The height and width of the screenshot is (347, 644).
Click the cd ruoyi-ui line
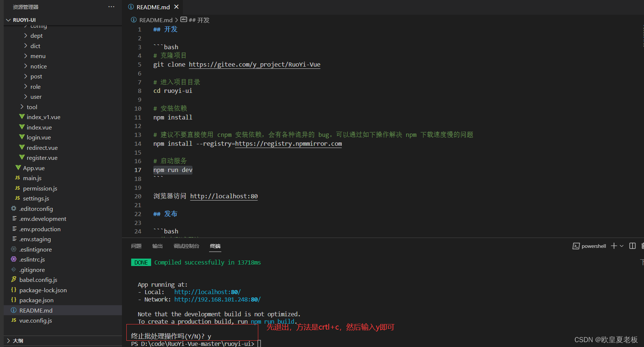click(173, 91)
